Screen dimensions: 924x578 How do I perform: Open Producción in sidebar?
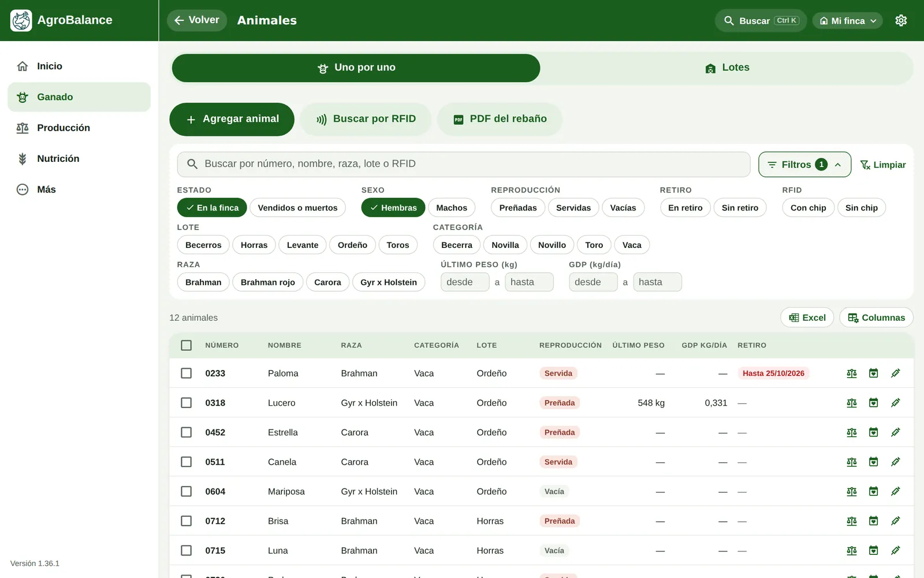(x=79, y=128)
